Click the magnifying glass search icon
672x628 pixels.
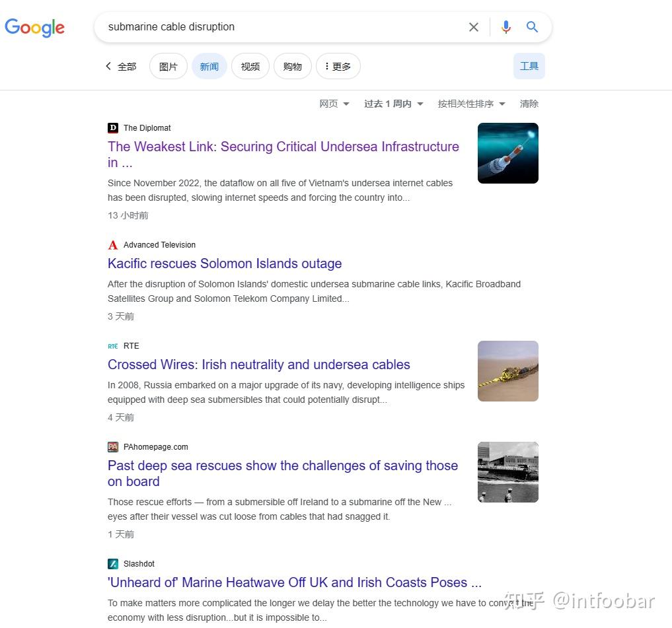[x=532, y=27]
